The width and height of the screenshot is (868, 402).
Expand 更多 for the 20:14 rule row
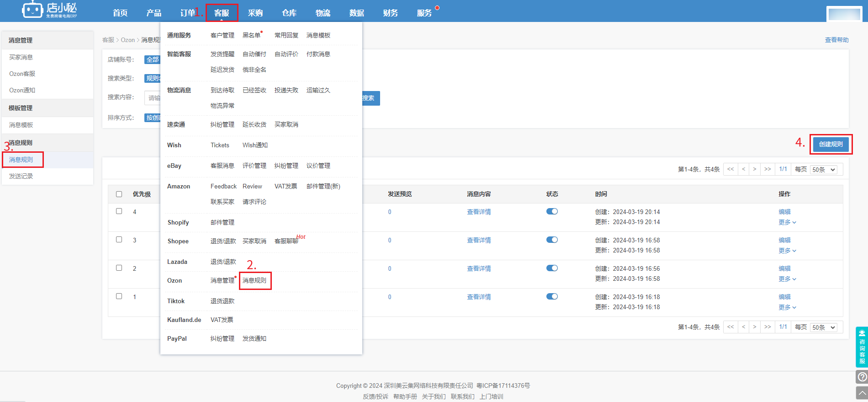[787, 222]
